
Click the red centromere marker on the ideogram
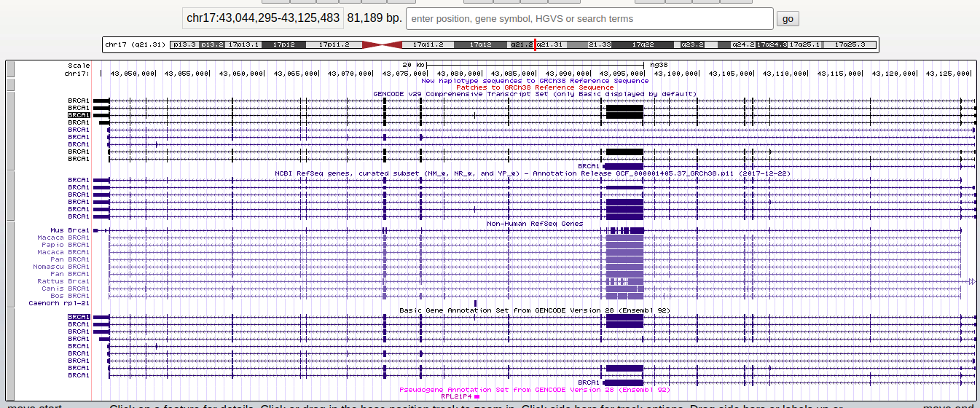383,44
